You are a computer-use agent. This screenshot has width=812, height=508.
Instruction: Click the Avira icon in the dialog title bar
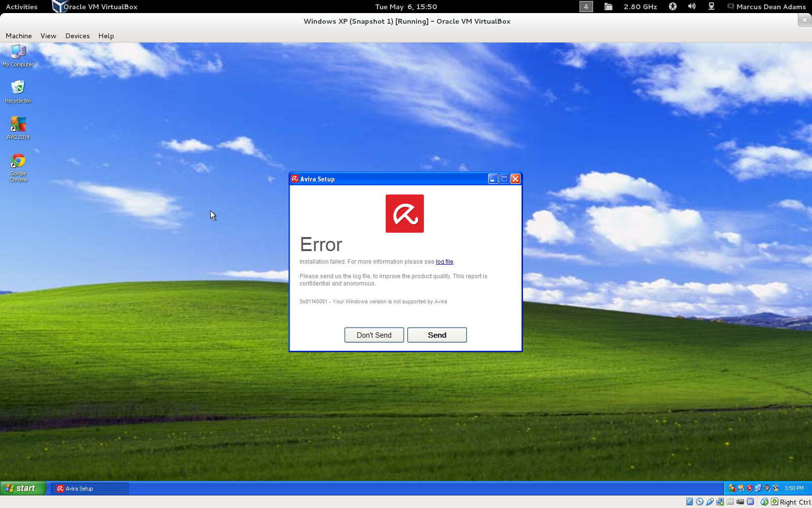pyautogui.click(x=295, y=179)
